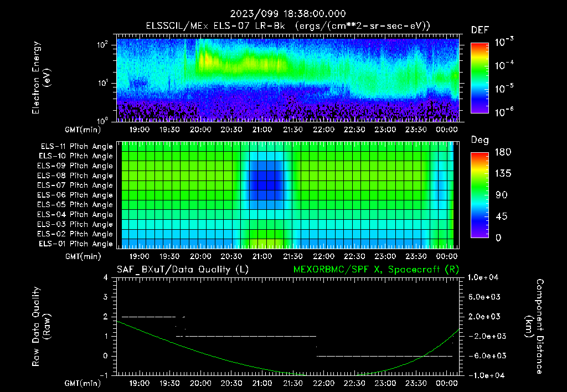This screenshot has width=567, height=392.
Task: Click the Deg pitch angle color bar
Action: [x=480, y=195]
